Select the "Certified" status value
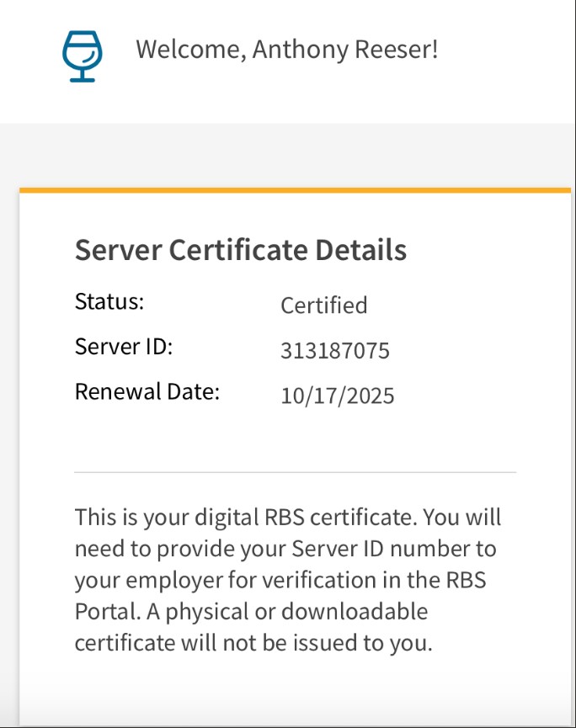The image size is (576, 728). 323,305
